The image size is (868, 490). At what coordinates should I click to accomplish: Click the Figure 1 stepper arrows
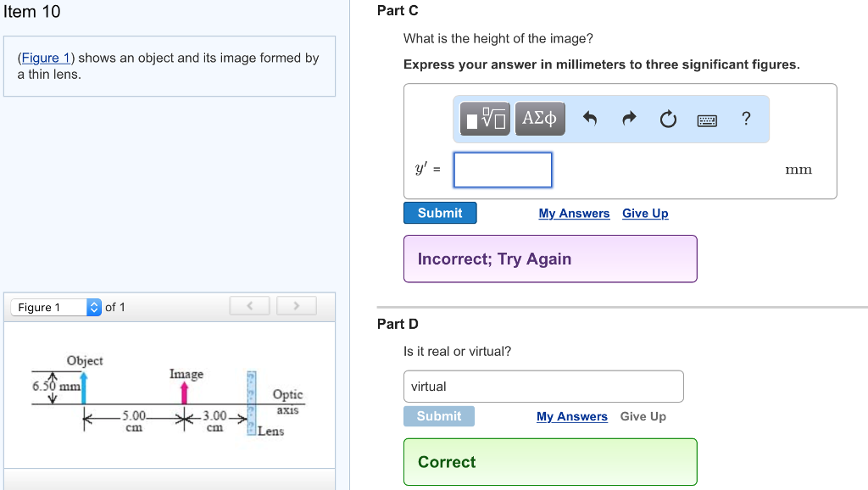(93, 307)
